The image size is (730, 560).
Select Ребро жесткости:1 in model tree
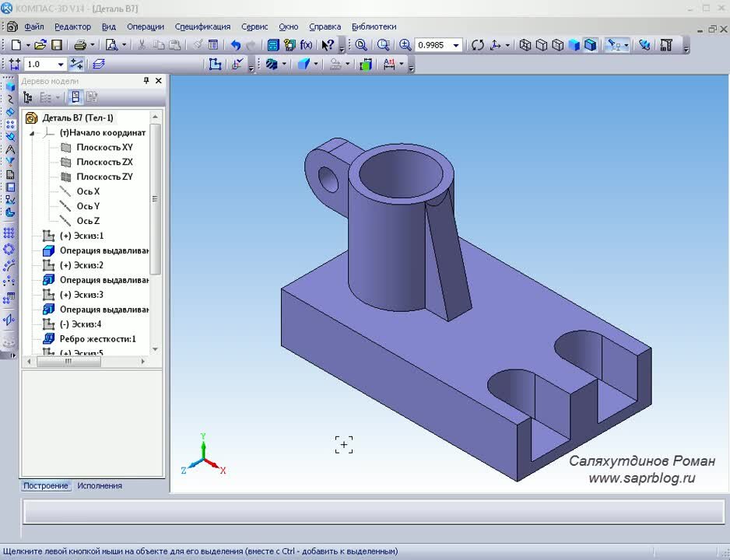click(97, 339)
